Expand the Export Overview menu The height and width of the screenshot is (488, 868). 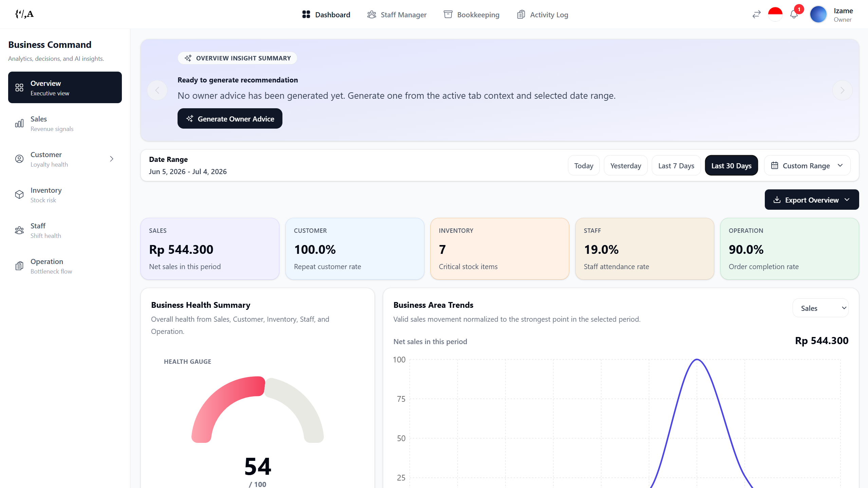click(x=812, y=200)
